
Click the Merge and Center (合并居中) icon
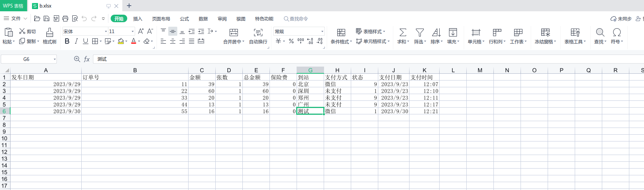pyautogui.click(x=233, y=32)
